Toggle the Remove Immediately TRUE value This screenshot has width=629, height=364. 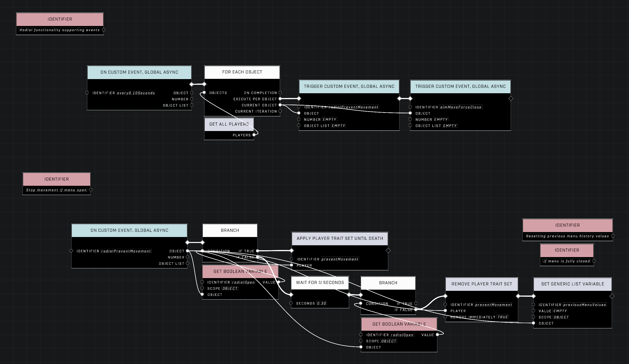click(503, 317)
